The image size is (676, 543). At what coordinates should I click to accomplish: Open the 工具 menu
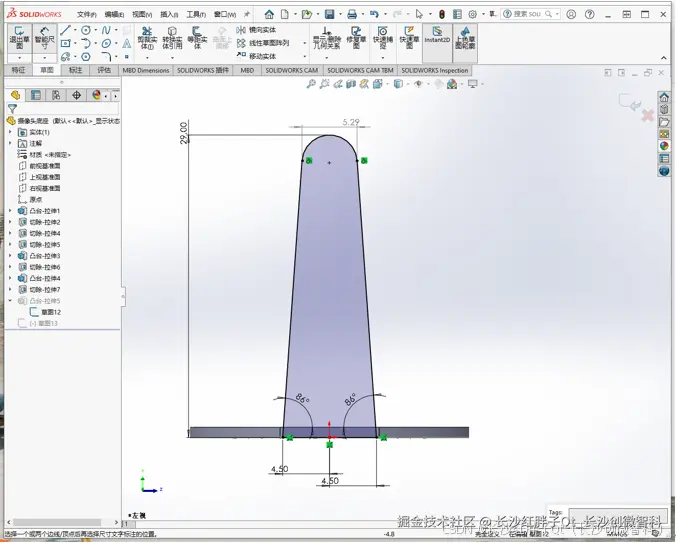click(196, 15)
